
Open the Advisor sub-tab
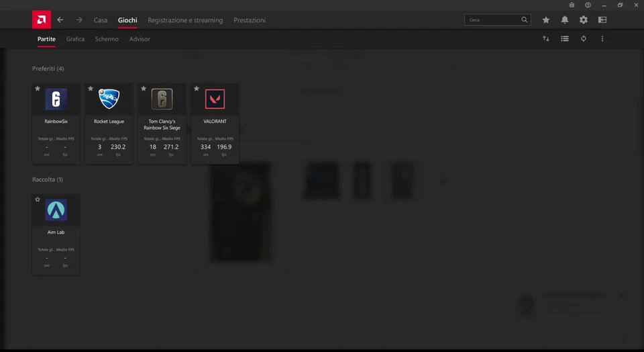tap(140, 39)
